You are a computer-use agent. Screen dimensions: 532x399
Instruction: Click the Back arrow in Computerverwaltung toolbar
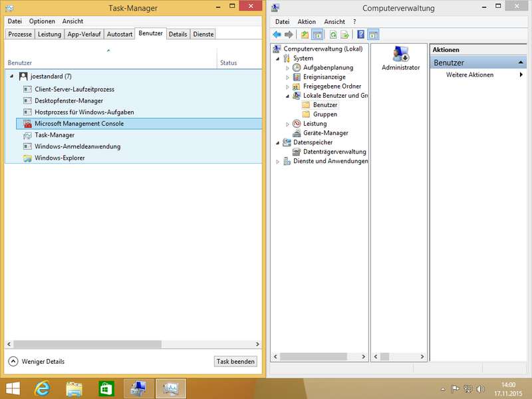tap(277, 35)
